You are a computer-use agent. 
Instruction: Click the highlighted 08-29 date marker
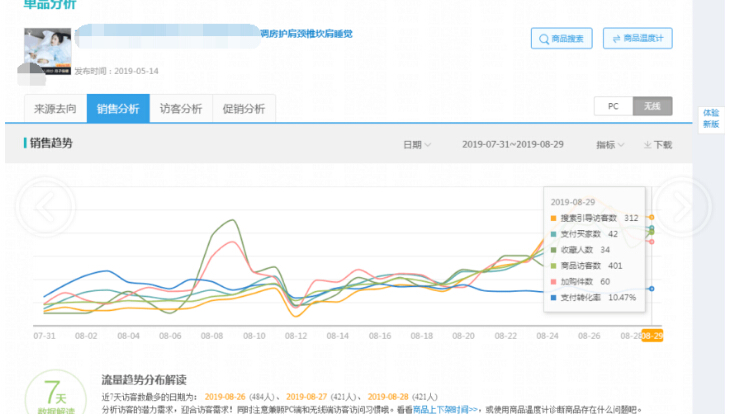[652, 336]
